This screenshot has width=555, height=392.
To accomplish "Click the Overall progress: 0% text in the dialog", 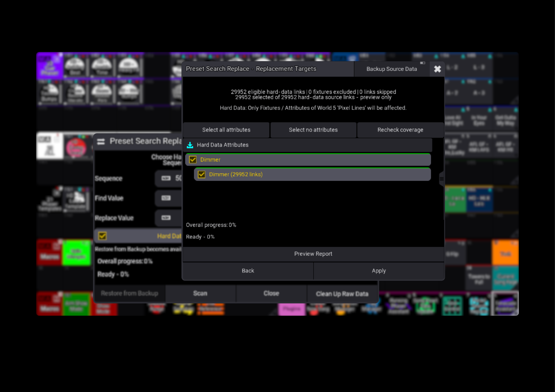I will pos(211,225).
